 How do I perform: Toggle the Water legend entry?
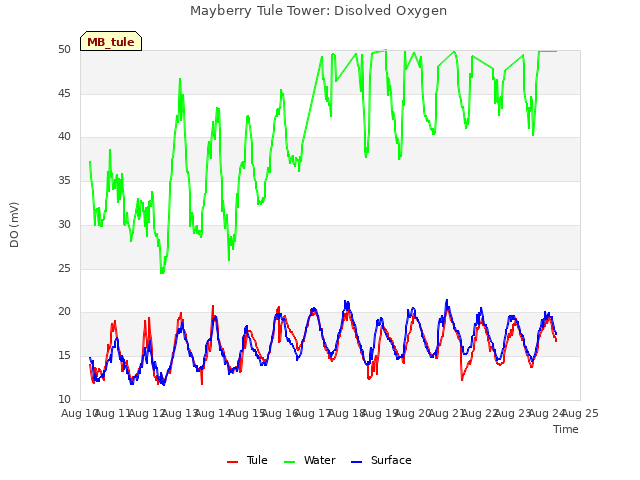(x=309, y=460)
